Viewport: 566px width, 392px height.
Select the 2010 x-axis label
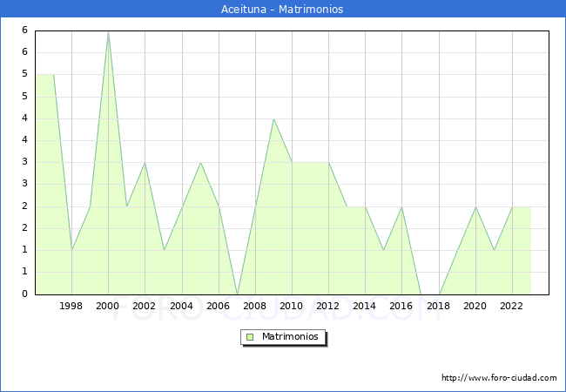292,306
